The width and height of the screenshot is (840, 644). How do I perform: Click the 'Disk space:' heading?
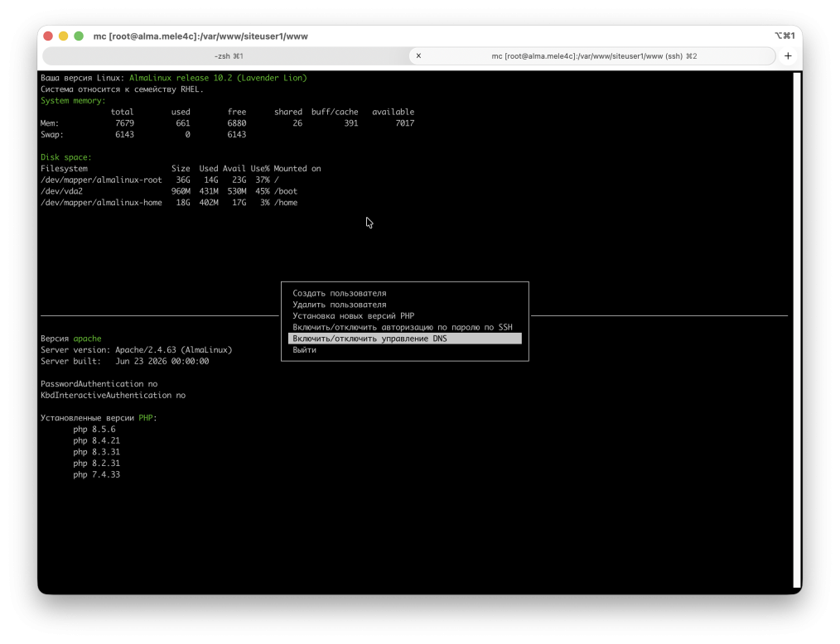tap(66, 157)
